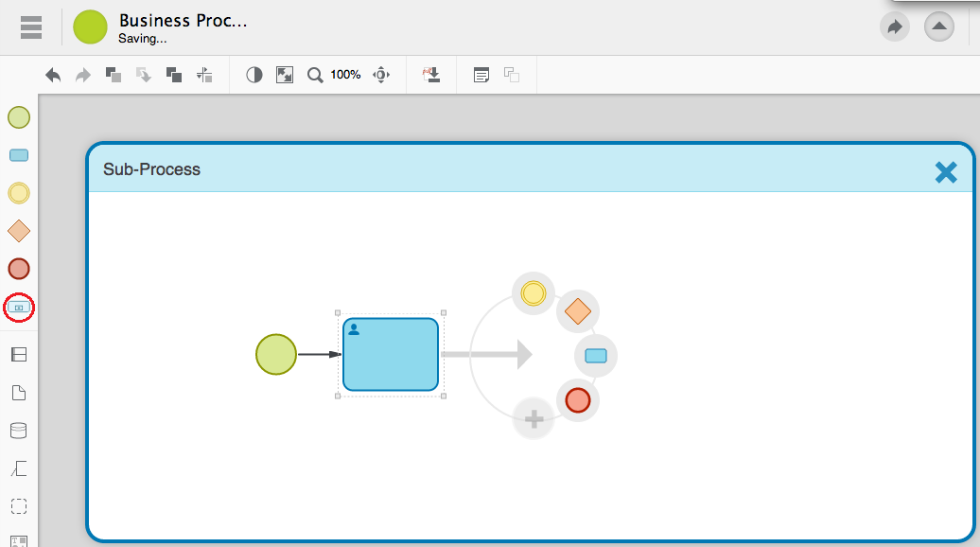Select the red End Event in palette

[x=19, y=269]
